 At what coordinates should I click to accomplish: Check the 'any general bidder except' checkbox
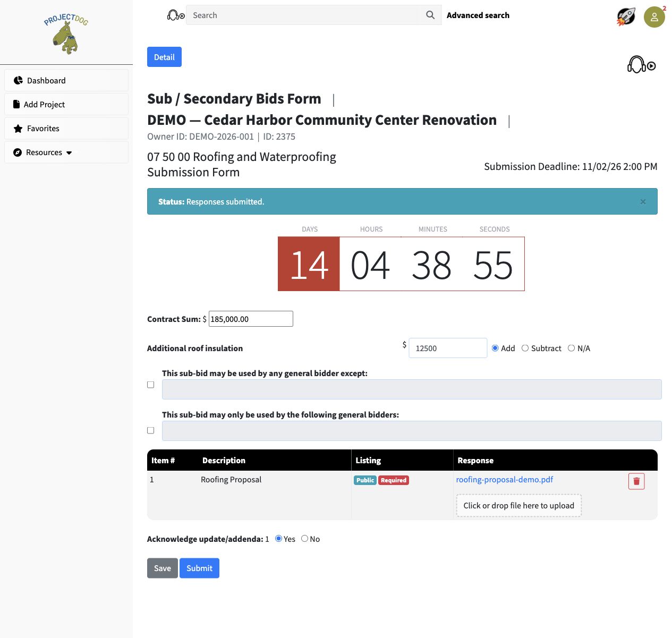click(x=151, y=385)
